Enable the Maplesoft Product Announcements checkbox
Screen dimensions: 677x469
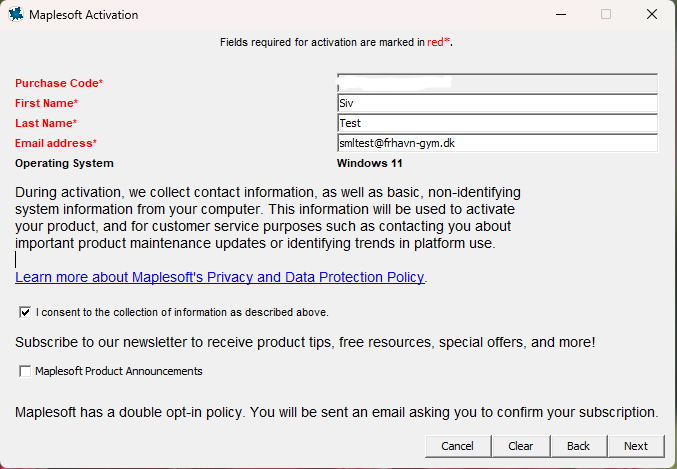click(x=25, y=371)
